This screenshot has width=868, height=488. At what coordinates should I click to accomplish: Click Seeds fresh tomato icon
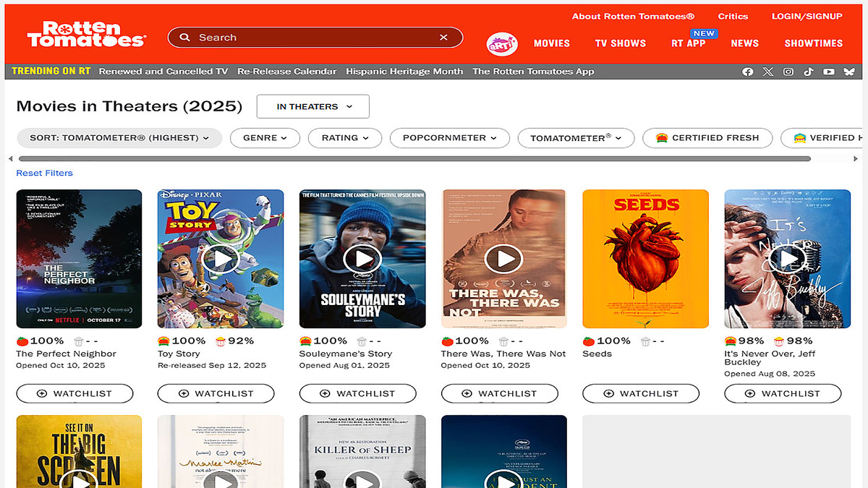point(589,341)
